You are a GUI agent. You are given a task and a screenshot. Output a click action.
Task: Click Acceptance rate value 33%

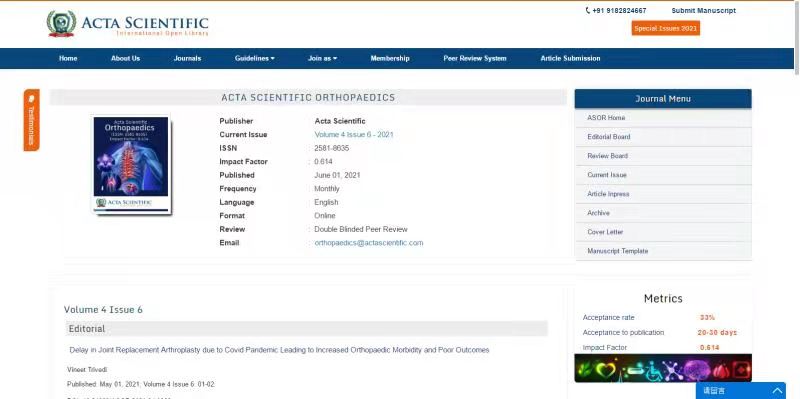click(707, 317)
